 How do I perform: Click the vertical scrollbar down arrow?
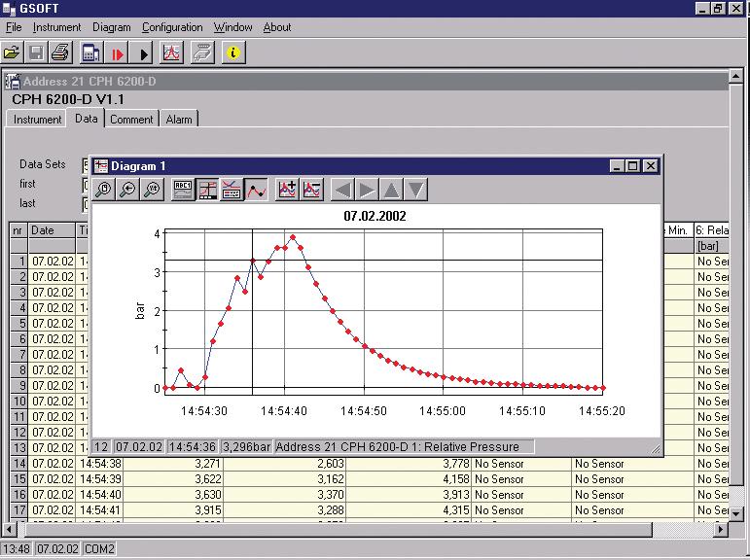[735, 514]
